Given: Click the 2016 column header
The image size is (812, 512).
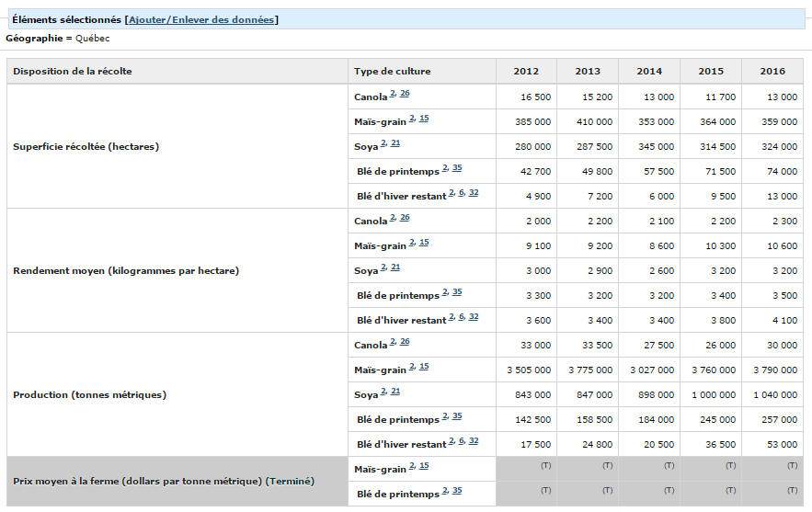Looking at the screenshot, I should pyautogui.click(x=772, y=72).
